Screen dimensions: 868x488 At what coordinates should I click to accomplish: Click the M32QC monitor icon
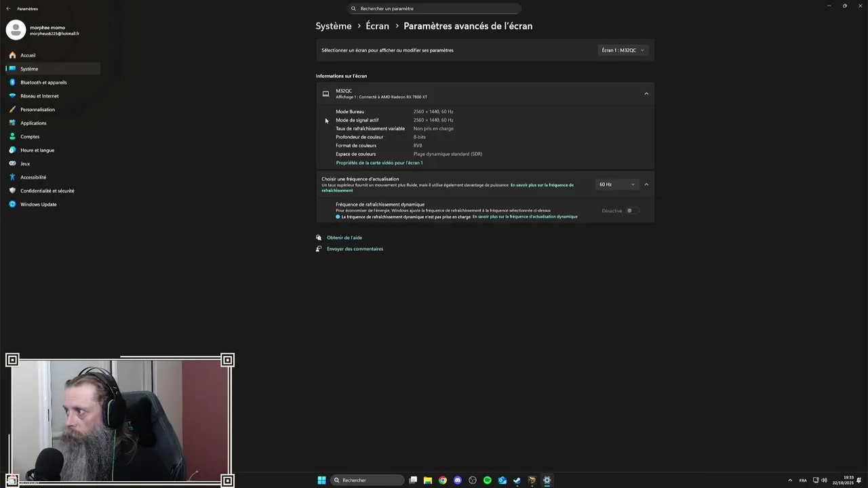coord(325,94)
